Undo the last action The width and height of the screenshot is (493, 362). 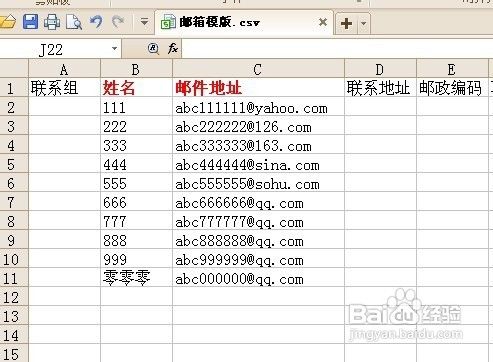click(96, 22)
